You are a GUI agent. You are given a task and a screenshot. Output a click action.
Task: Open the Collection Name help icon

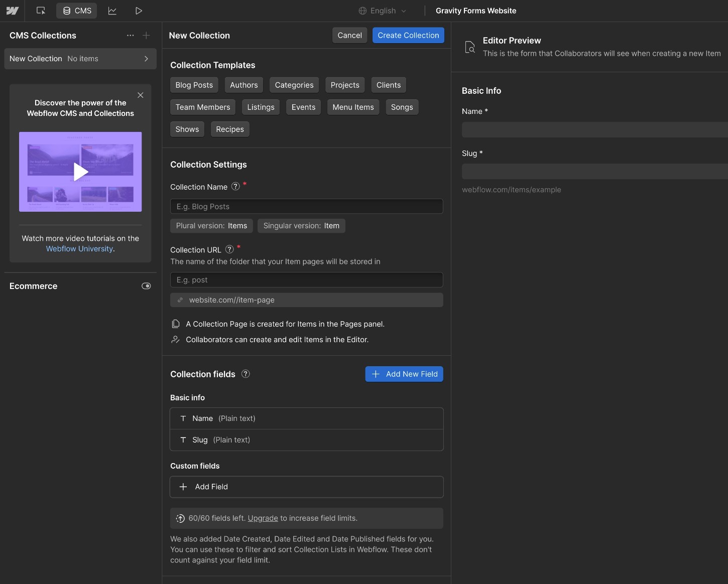click(x=235, y=186)
